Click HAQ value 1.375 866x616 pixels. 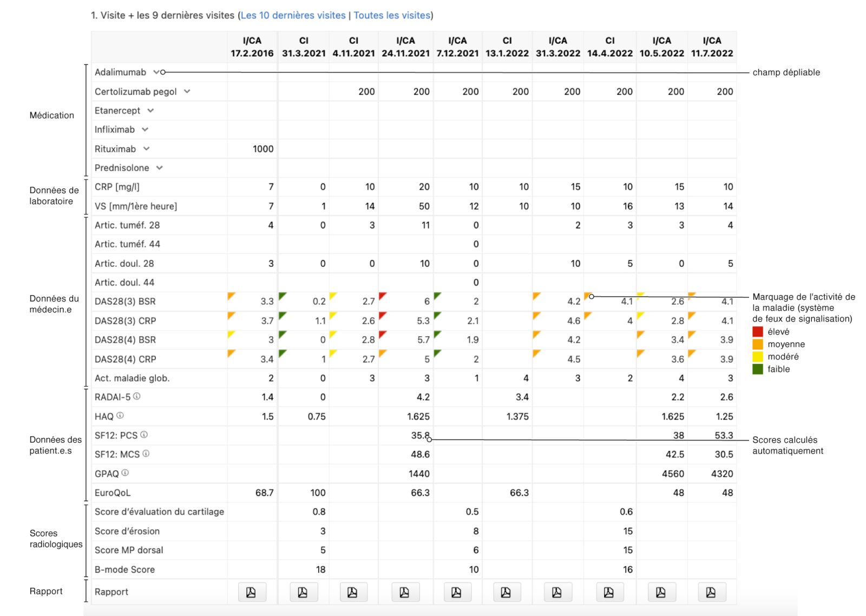[517, 416]
